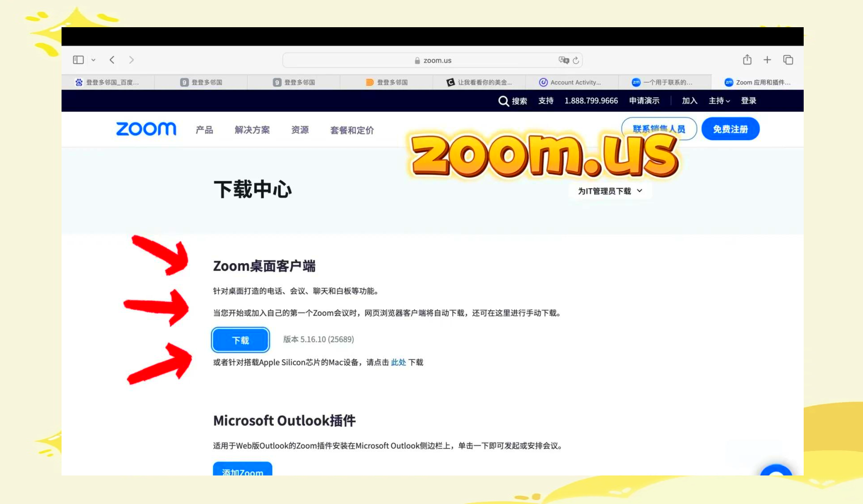Viewport: 863px width, 504px height.
Task: Click the 添加Zoom button
Action: point(242,469)
